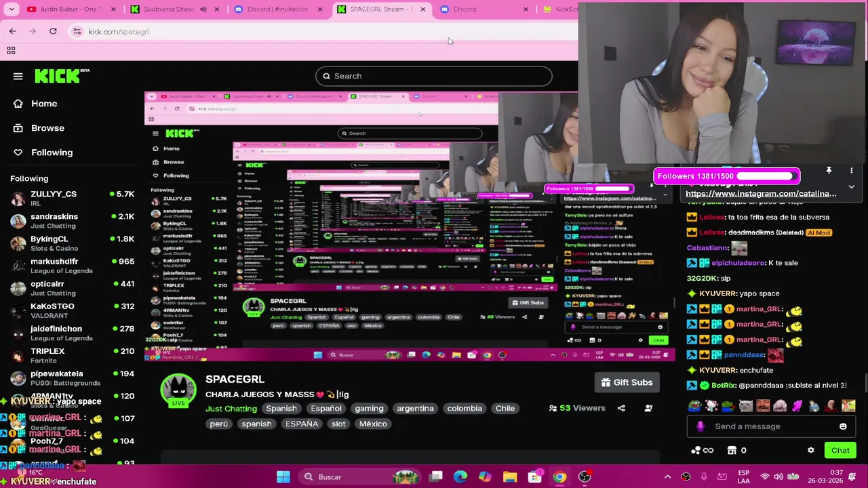
Task: Click the Gift Subs button
Action: [x=627, y=382]
